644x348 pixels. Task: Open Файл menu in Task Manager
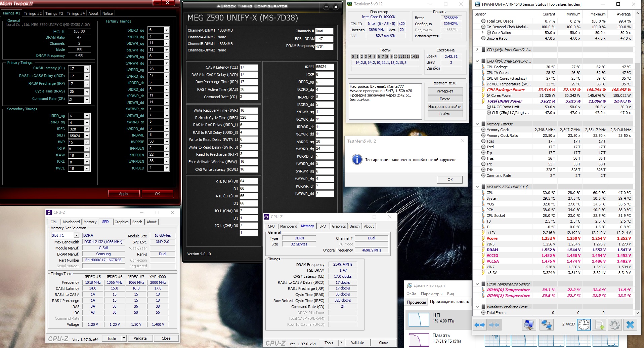[411, 294]
